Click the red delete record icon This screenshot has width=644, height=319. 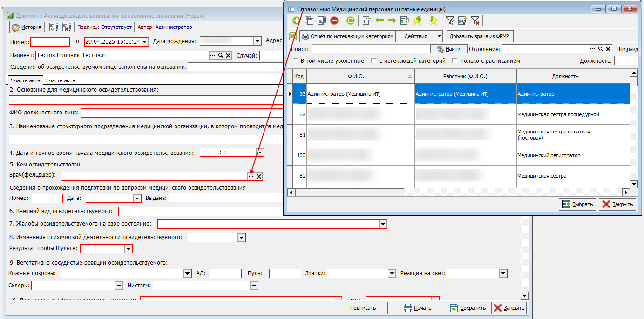(334, 20)
